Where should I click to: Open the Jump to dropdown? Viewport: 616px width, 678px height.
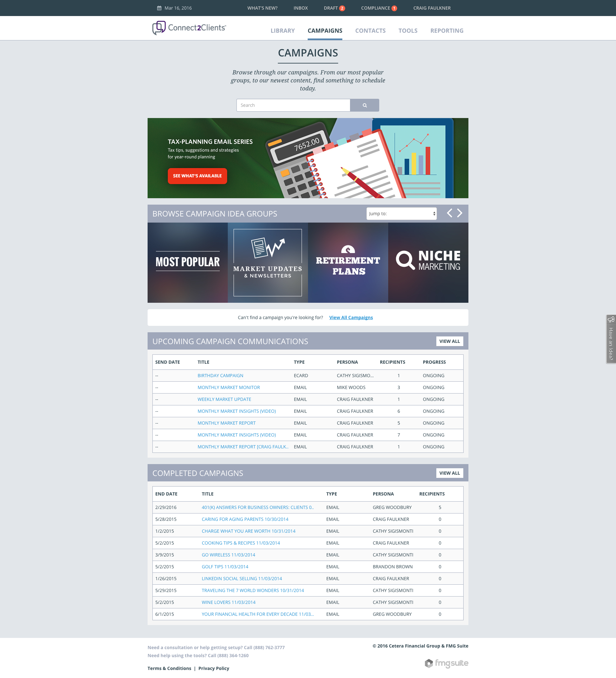pyautogui.click(x=401, y=214)
